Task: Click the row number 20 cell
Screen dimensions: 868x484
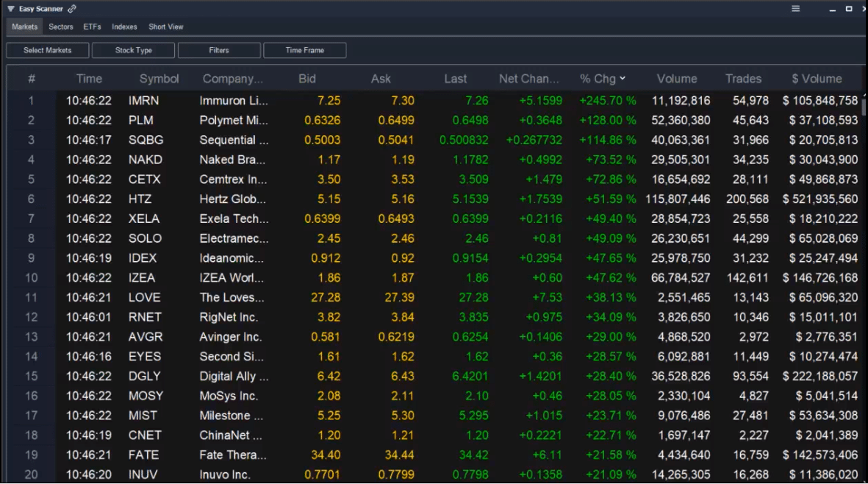Action: point(31,474)
